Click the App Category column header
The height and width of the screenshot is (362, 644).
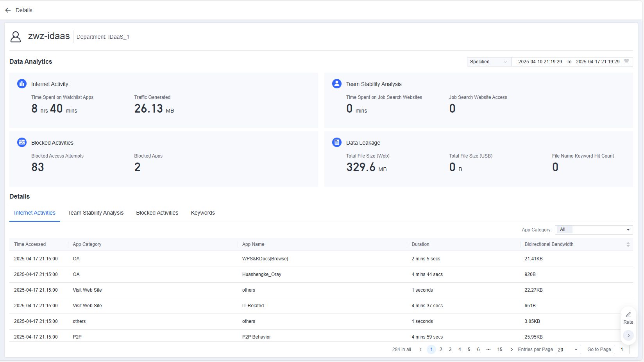(87, 244)
